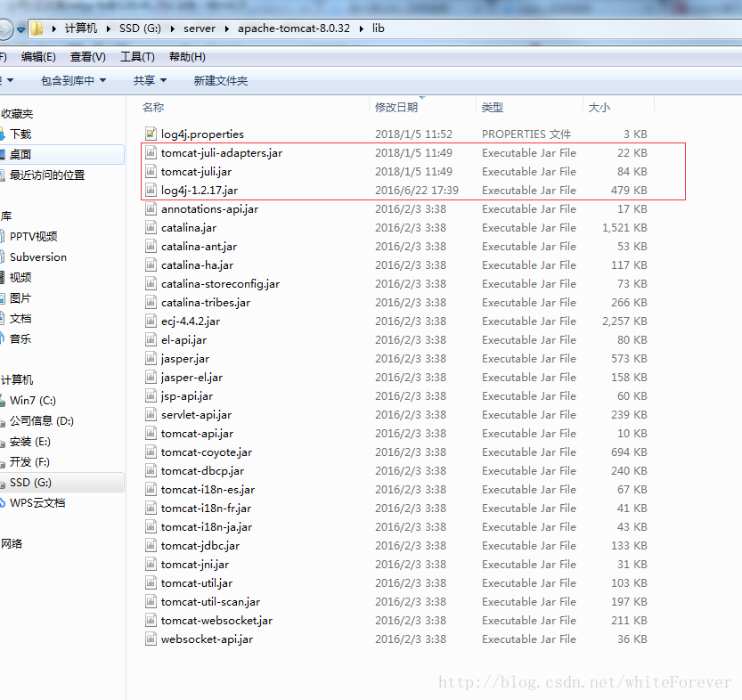Click the annotations-api.jar file icon
The height and width of the screenshot is (700, 742).
[x=151, y=208]
